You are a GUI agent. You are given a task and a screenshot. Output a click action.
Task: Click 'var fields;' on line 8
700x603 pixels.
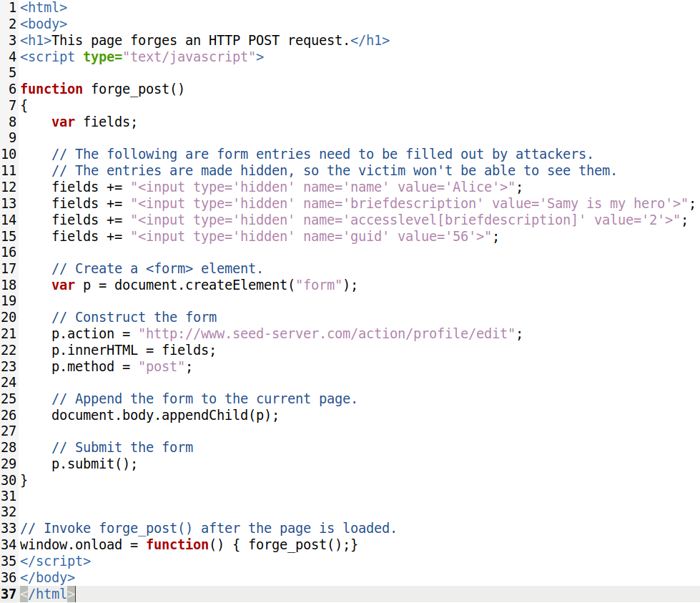click(x=94, y=122)
